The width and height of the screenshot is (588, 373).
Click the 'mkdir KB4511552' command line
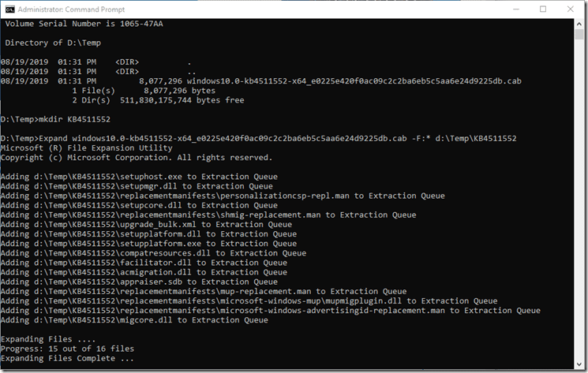pyautogui.click(x=55, y=119)
